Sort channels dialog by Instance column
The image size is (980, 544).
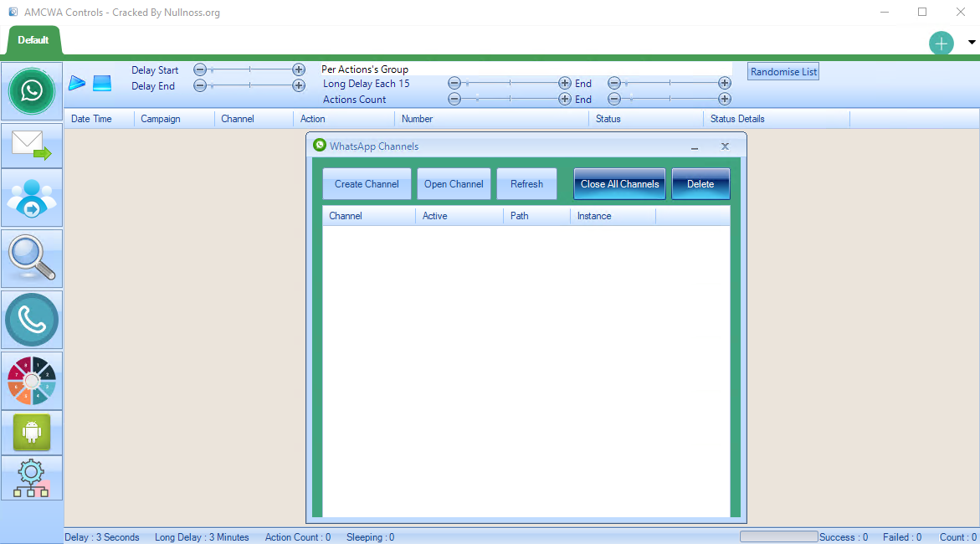613,216
